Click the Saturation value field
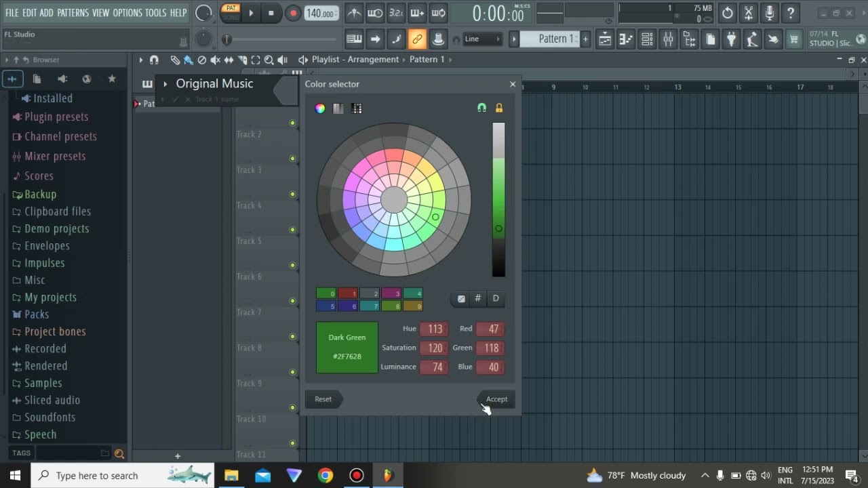This screenshot has width=868, height=488. coord(434,348)
